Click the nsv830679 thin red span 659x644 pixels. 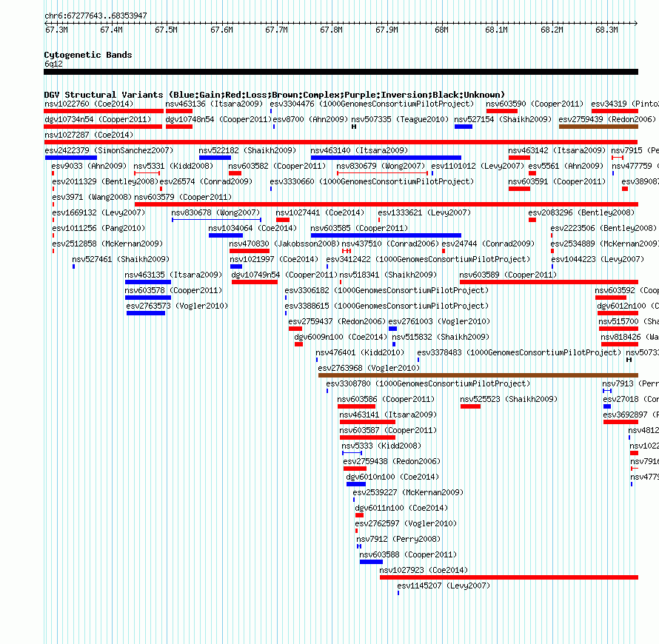383,173
